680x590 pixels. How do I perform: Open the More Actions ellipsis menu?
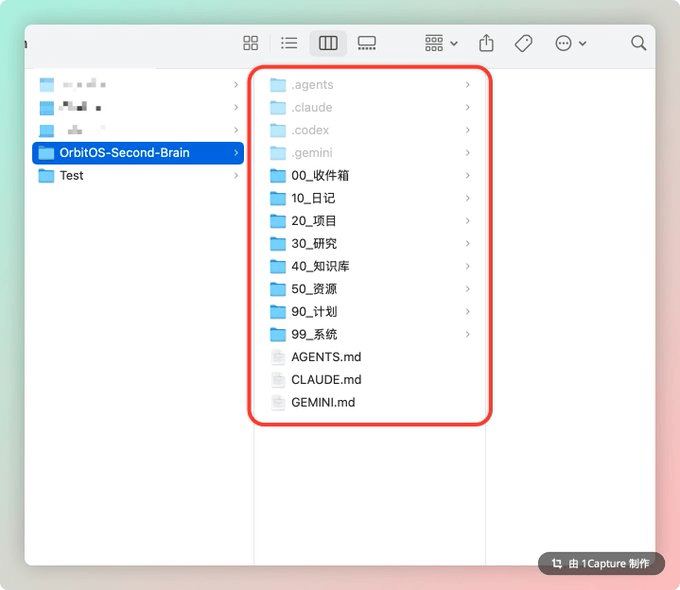tap(570, 43)
